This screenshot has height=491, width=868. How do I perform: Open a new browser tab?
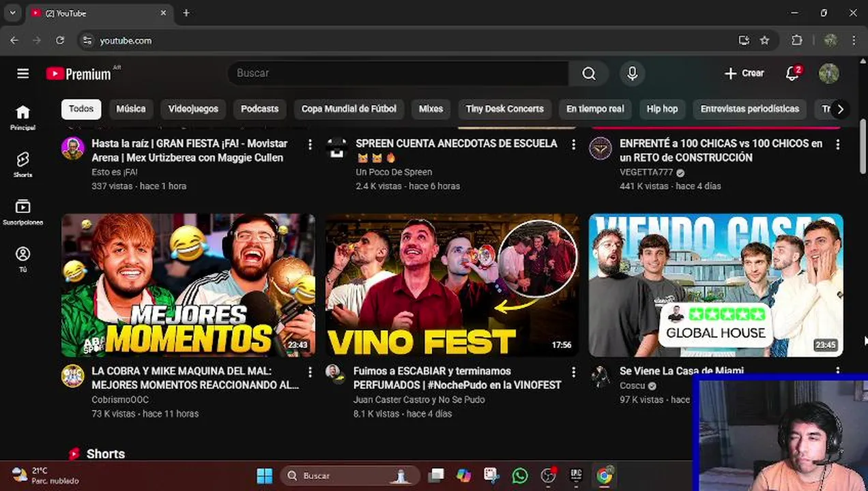186,13
